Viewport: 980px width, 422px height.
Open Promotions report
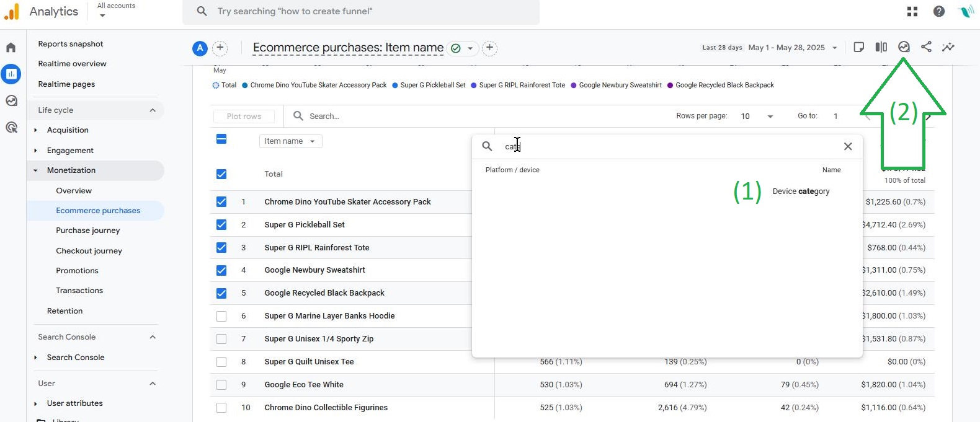click(x=77, y=271)
